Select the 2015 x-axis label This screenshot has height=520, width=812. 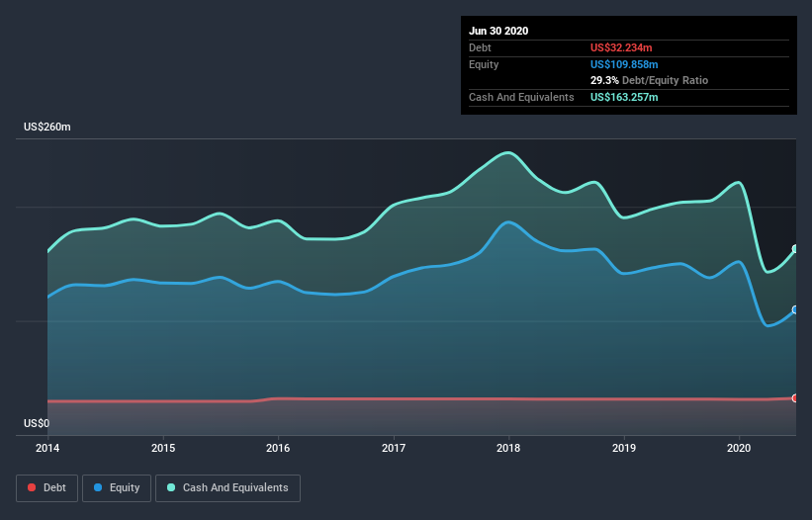(163, 448)
